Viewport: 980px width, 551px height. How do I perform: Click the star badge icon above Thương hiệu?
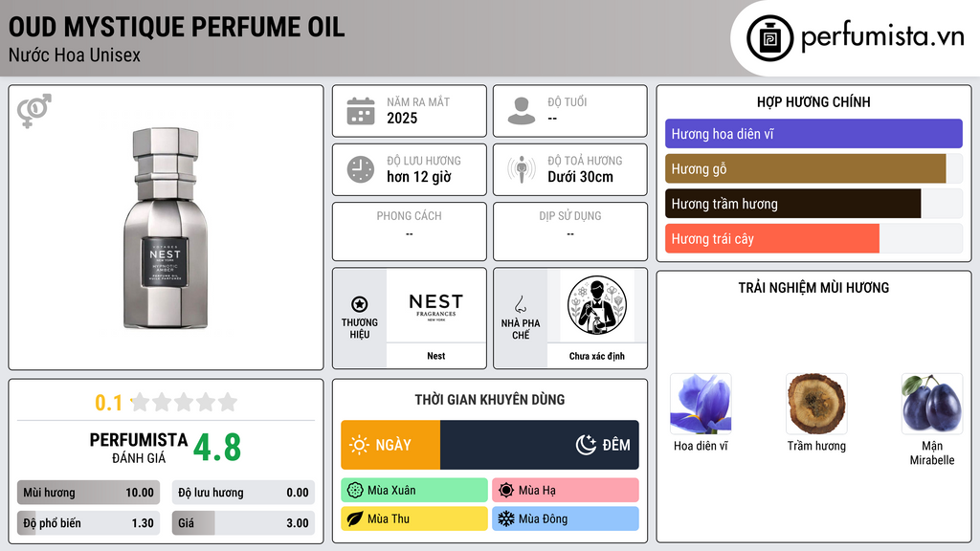(360, 304)
